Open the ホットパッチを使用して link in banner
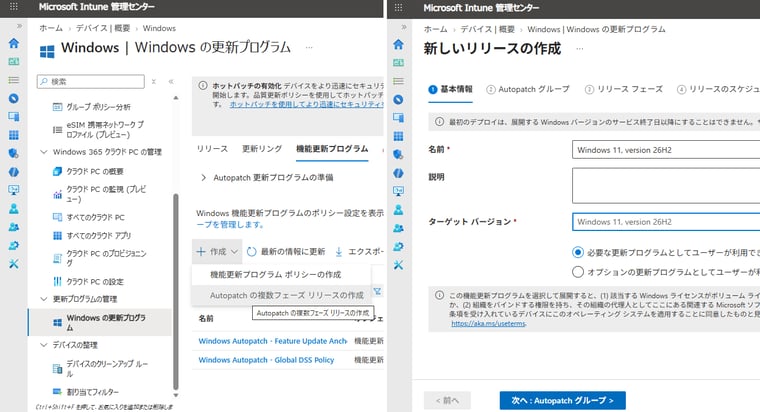Image resolution: width=760 pixels, height=412 pixels. 306,104
